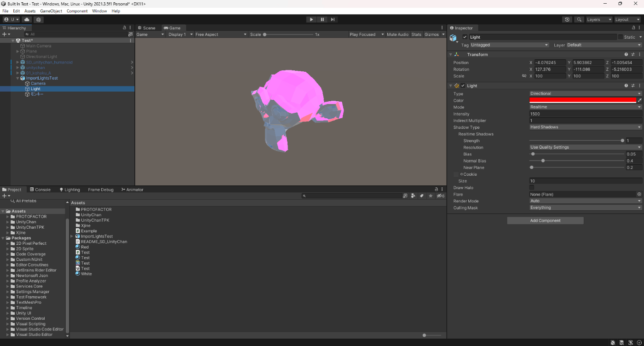644x346 pixels.
Task: Toggle the Light GameObject active checkbox
Action: [465, 37]
